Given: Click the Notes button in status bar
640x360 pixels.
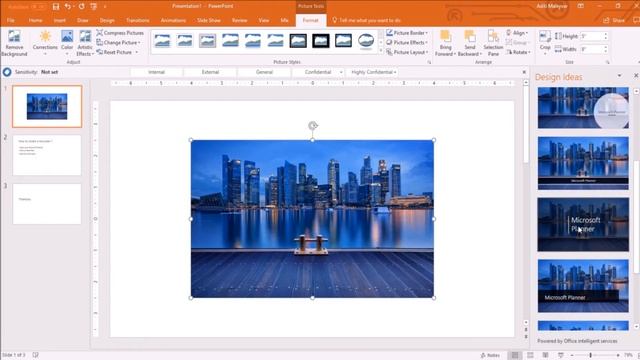Looking at the screenshot, I should 490,355.
